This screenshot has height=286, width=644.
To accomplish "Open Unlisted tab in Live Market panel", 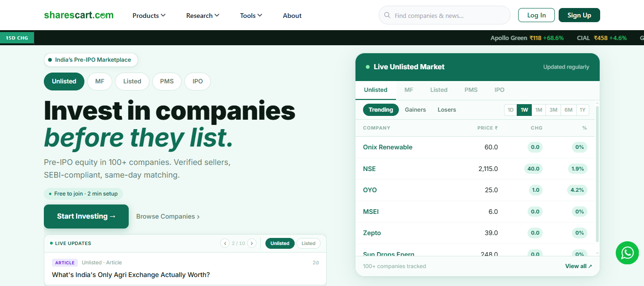I will [x=376, y=90].
